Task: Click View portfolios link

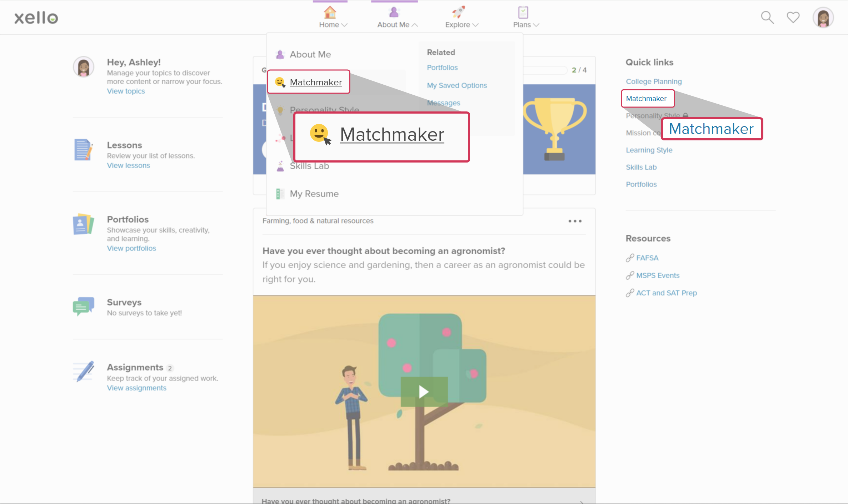Action: point(131,248)
